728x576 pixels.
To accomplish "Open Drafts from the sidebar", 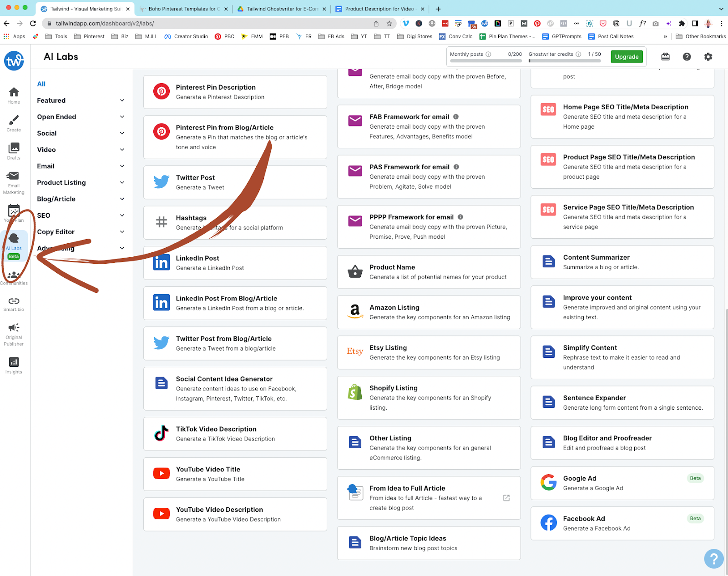I will pos(14,151).
